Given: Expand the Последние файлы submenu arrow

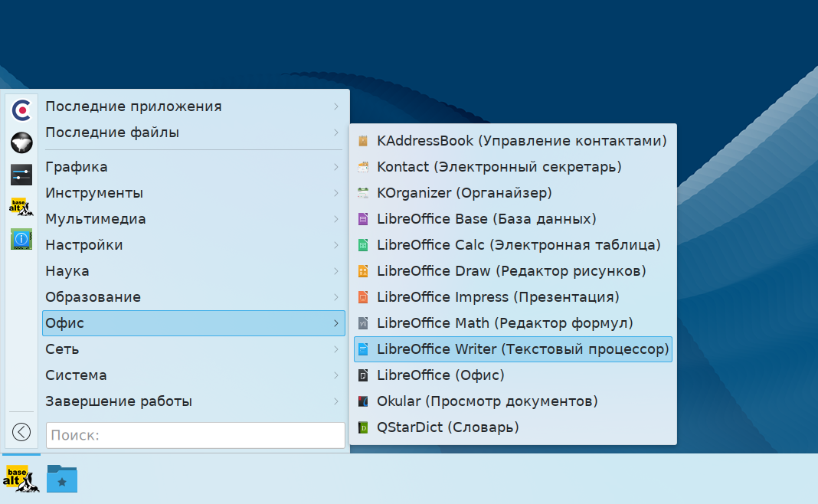Looking at the screenshot, I should tap(336, 133).
